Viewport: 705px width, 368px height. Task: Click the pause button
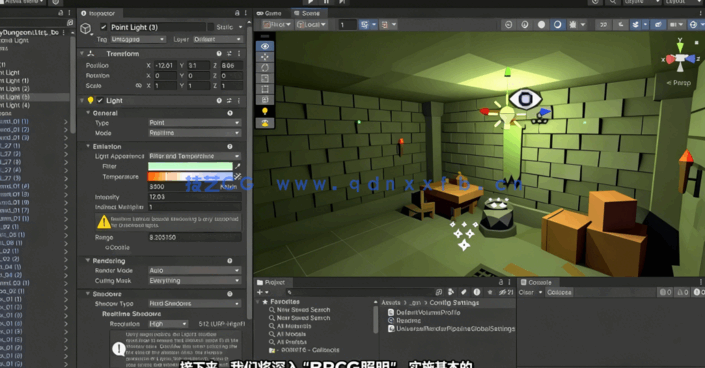point(326,2)
